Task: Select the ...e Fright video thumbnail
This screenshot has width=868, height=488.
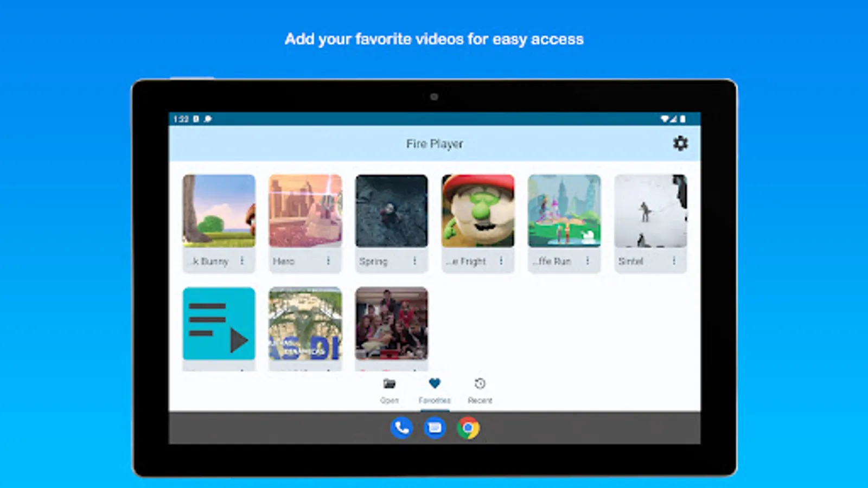Action: click(x=478, y=211)
